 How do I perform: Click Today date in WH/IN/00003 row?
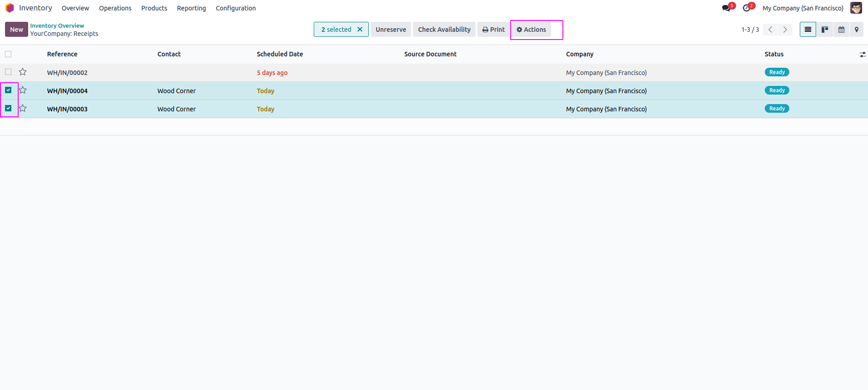(266, 109)
